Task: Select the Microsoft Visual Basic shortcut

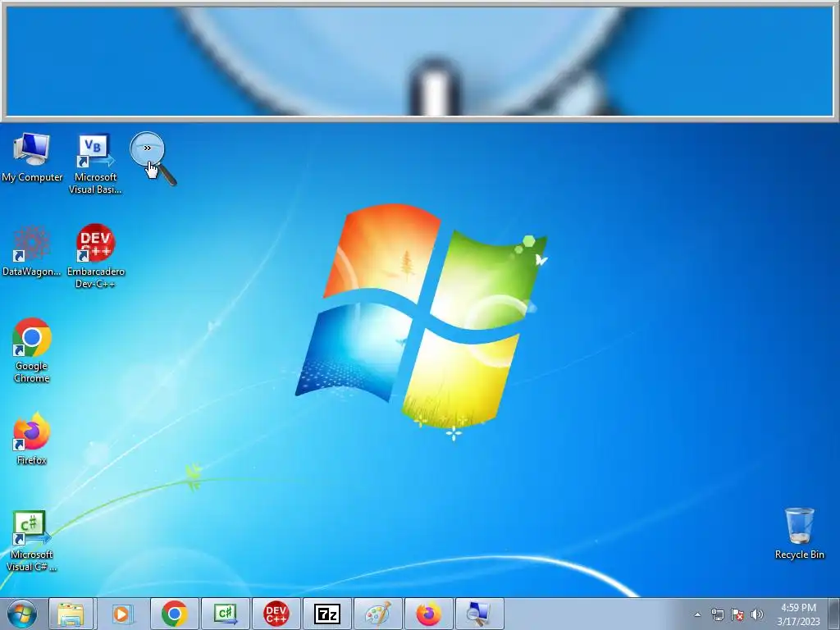Action: coord(95,163)
